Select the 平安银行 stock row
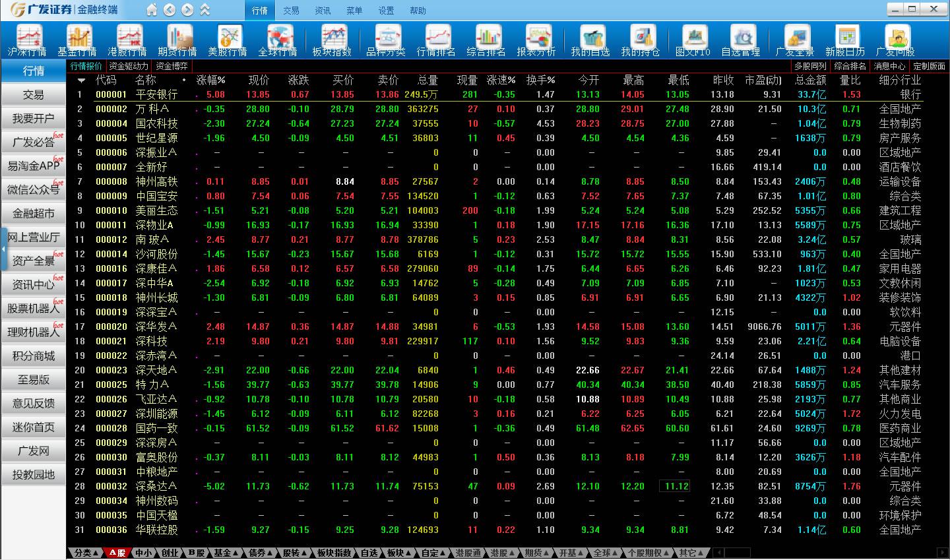950x560 pixels. pyautogui.click(x=156, y=95)
